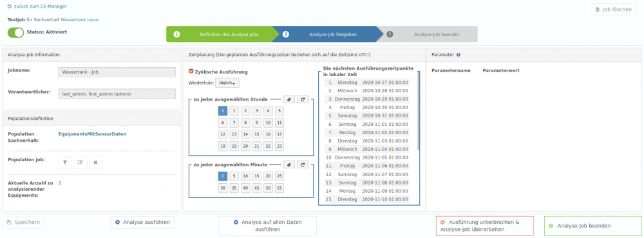Toggle hour 12 in the Stunde grid
Viewport: 644px width, 238px height.
[x=222, y=134]
